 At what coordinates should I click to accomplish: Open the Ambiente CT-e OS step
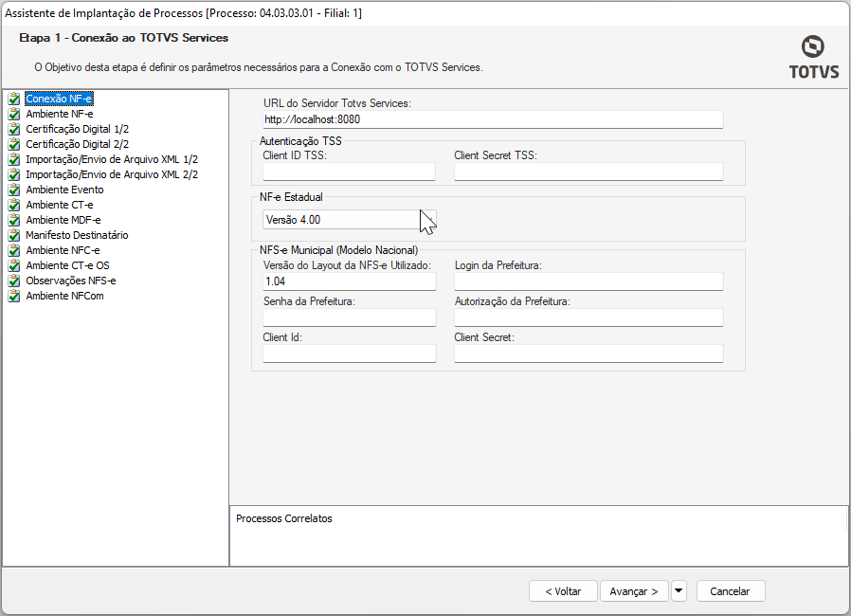tap(67, 266)
